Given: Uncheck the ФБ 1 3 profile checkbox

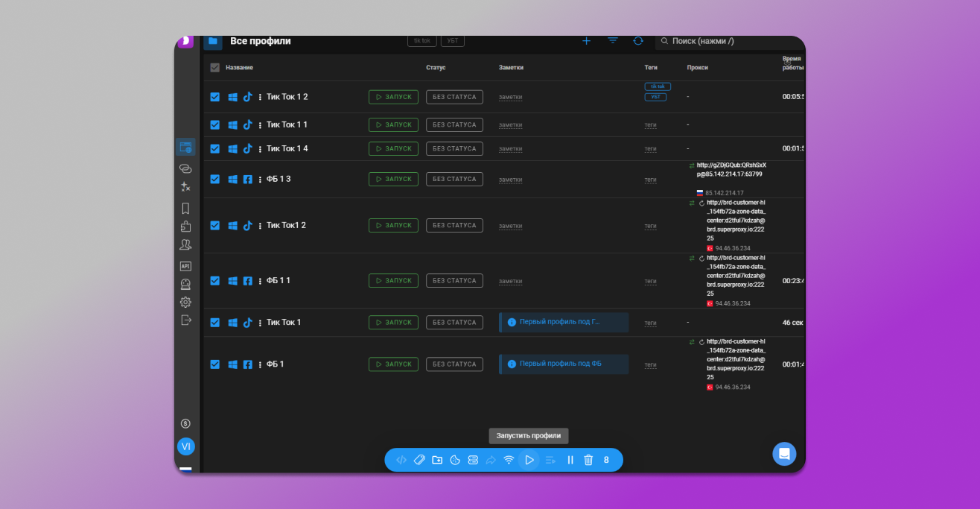Looking at the screenshot, I should (215, 179).
